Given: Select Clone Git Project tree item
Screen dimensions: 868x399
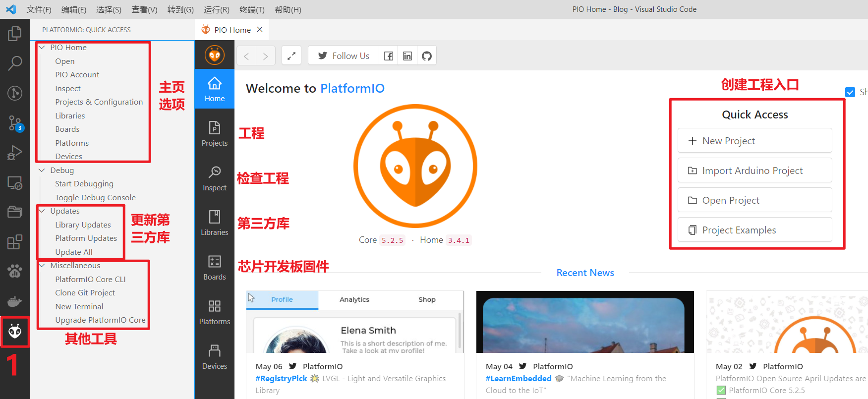Looking at the screenshot, I should (85, 293).
